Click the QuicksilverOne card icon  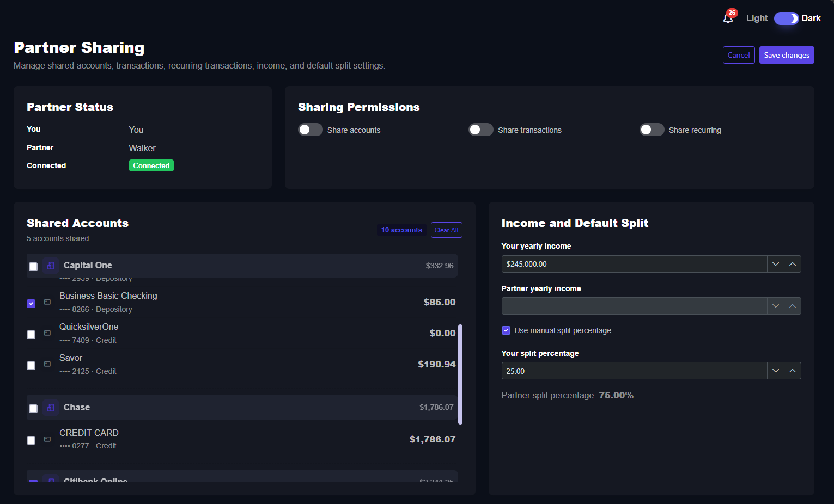coord(47,333)
